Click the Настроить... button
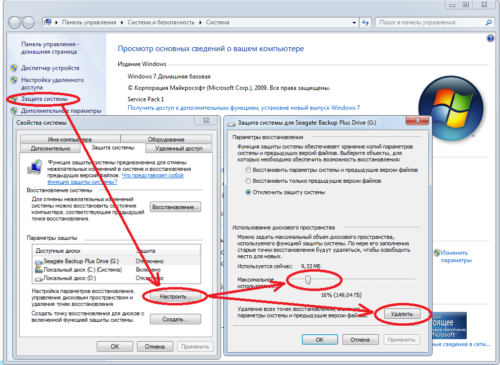The image size is (500, 365). click(x=175, y=296)
